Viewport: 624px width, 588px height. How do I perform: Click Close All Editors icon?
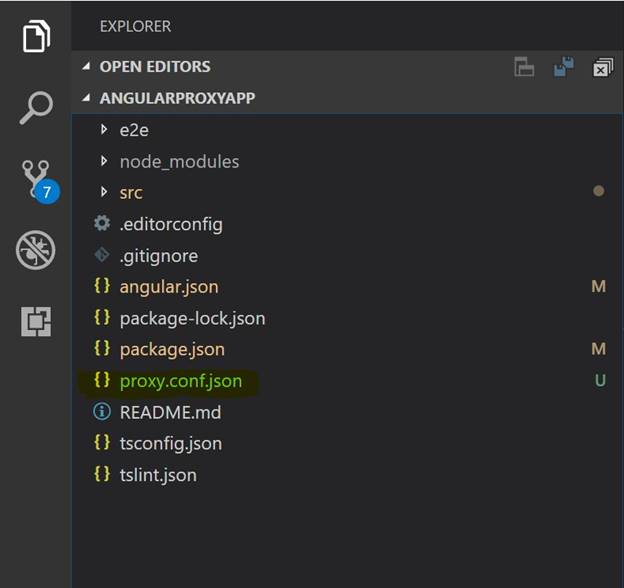pyautogui.click(x=603, y=67)
